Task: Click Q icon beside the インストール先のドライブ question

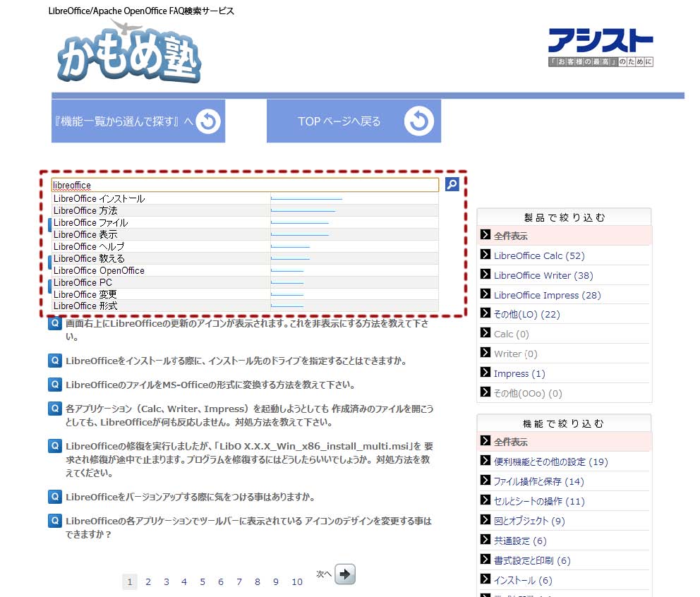Action: 55,361
